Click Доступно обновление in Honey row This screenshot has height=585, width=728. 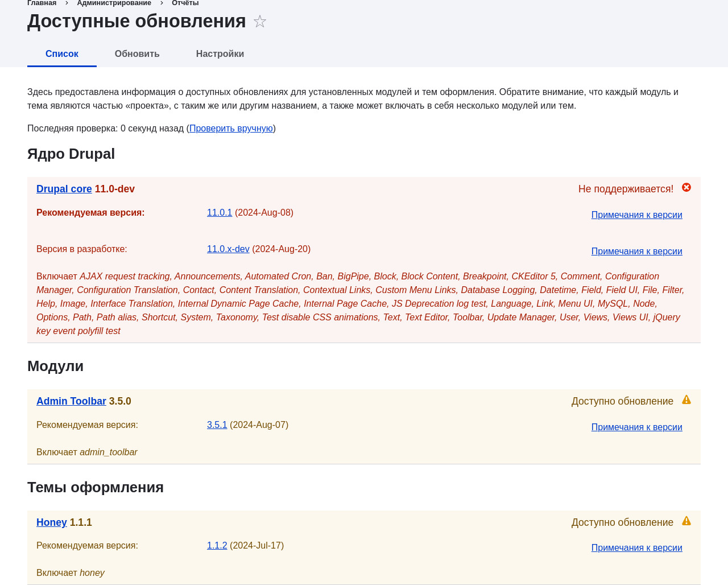pyautogui.click(x=622, y=522)
